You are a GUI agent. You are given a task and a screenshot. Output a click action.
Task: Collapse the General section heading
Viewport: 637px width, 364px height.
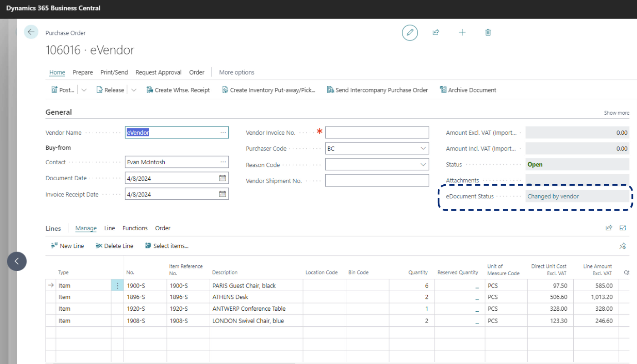point(59,112)
